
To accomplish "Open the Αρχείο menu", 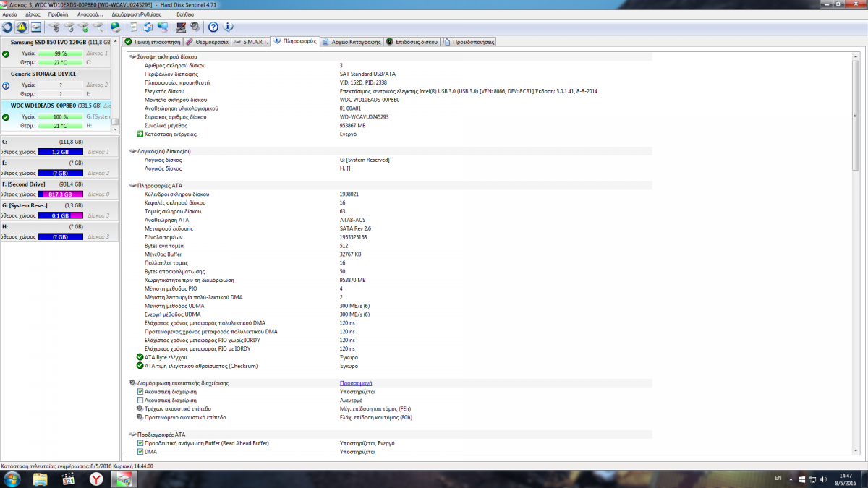I will coord(10,14).
